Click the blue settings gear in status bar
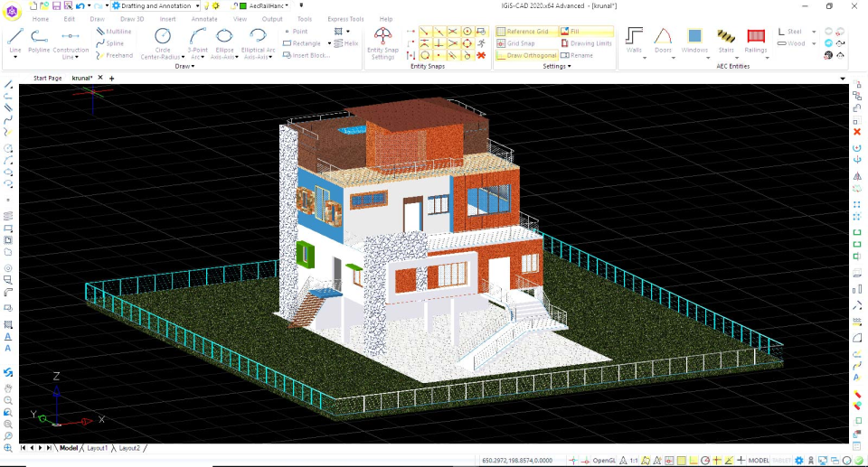The width and height of the screenshot is (868, 467). click(x=798, y=461)
